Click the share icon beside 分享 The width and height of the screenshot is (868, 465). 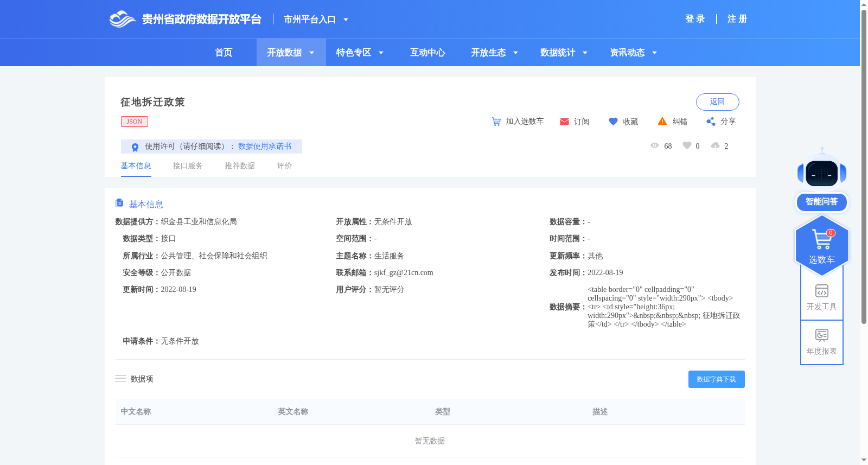coord(711,122)
